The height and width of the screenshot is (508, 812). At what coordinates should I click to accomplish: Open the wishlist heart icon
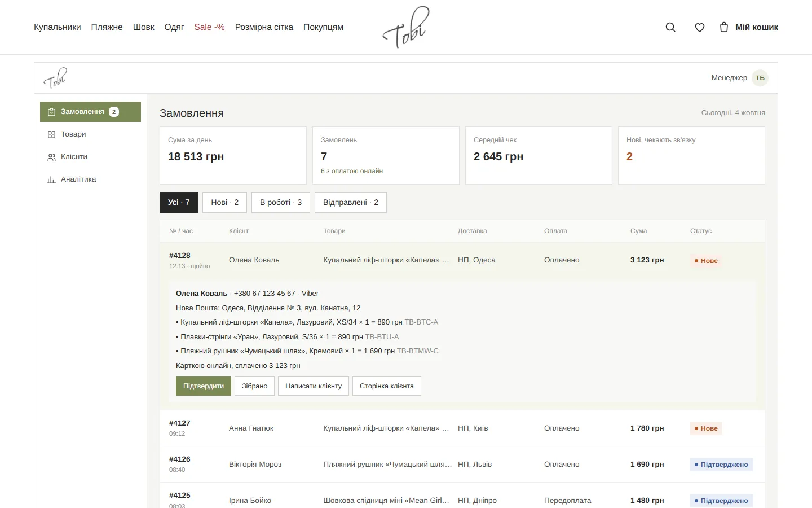pos(700,27)
